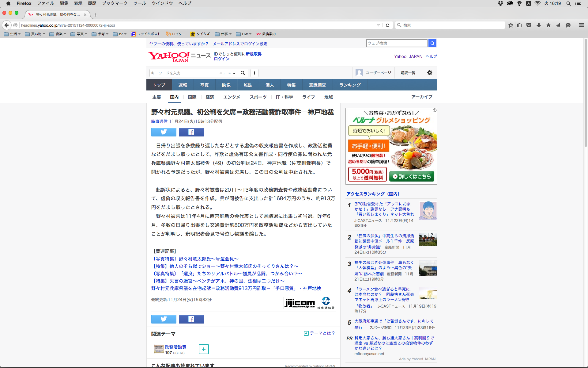Share article via top Facebook button

click(191, 132)
